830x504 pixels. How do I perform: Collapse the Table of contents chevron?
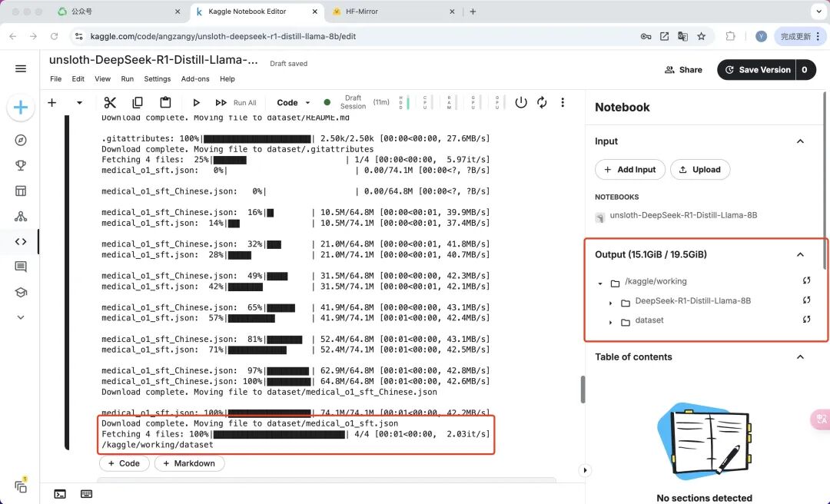pos(800,356)
